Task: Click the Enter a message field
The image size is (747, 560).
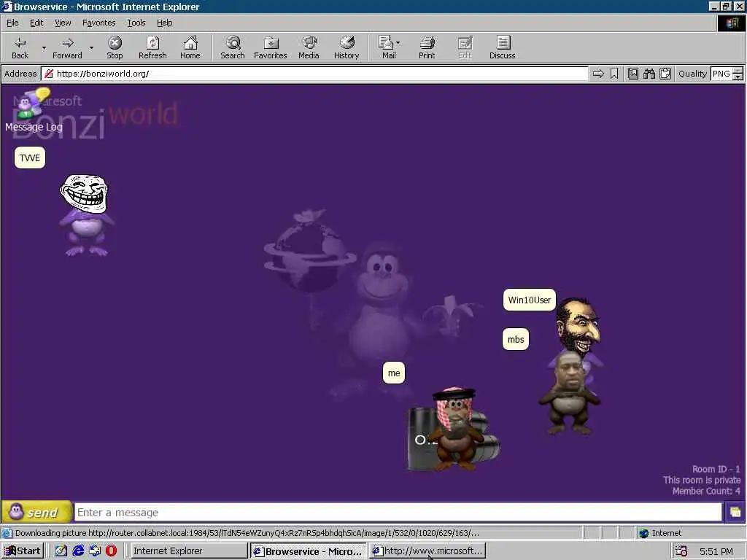Action: click(x=398, y=513)
